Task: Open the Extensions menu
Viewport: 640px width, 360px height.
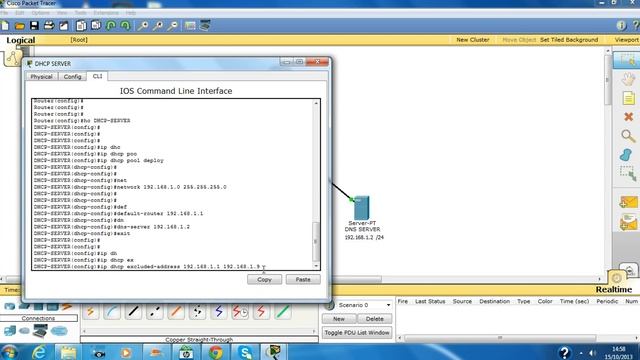Action: (106, 13)
